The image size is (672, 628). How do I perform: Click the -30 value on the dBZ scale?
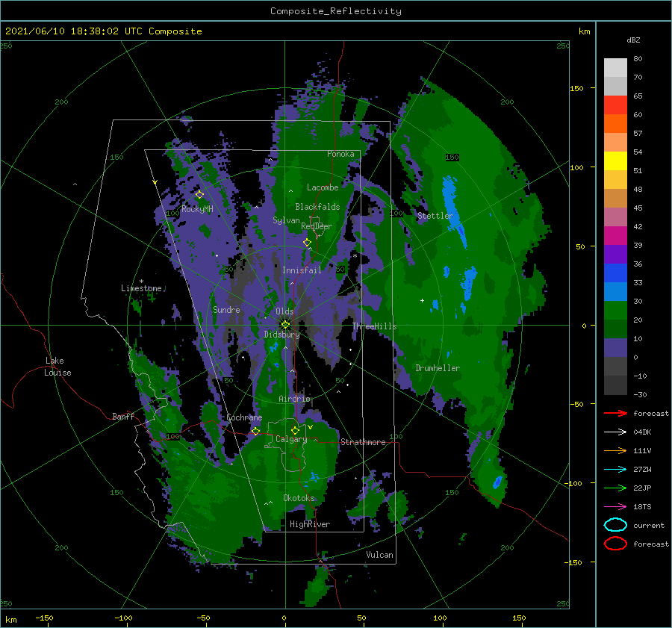(641, 394)
